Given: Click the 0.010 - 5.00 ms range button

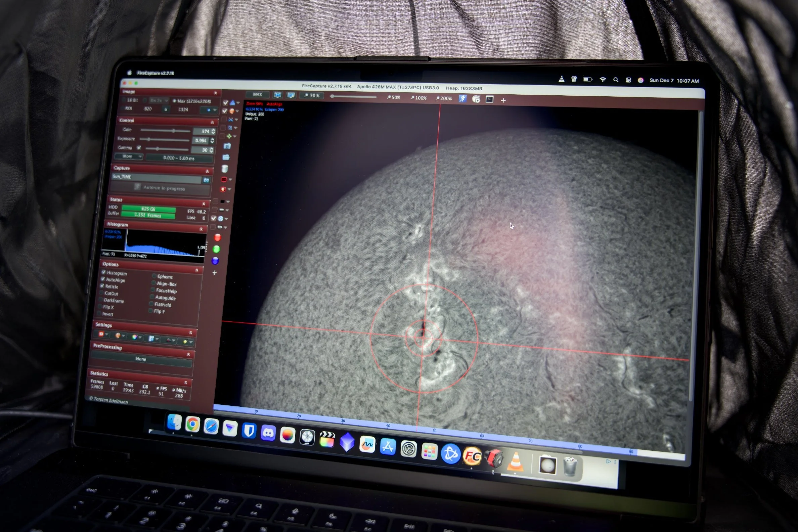Looking at the screenshot, I should click(179, 158).
